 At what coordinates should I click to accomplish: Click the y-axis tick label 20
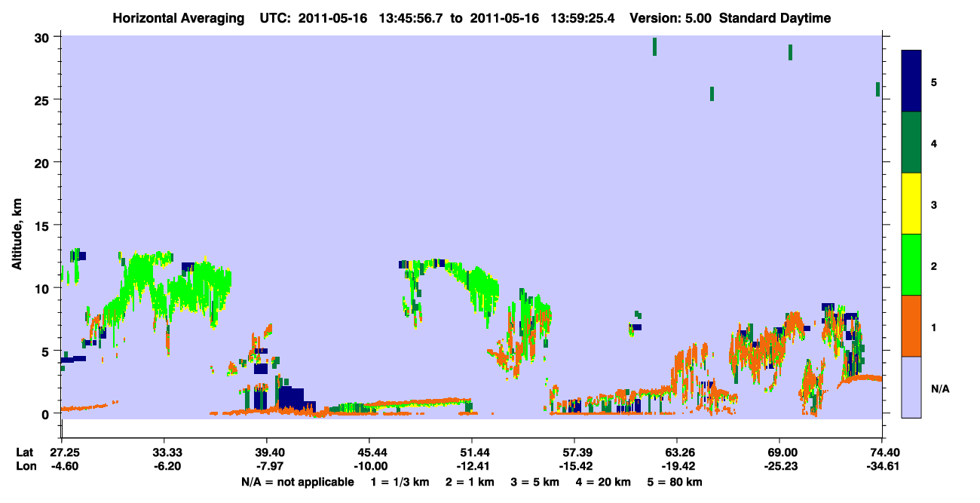pos(43,162)
